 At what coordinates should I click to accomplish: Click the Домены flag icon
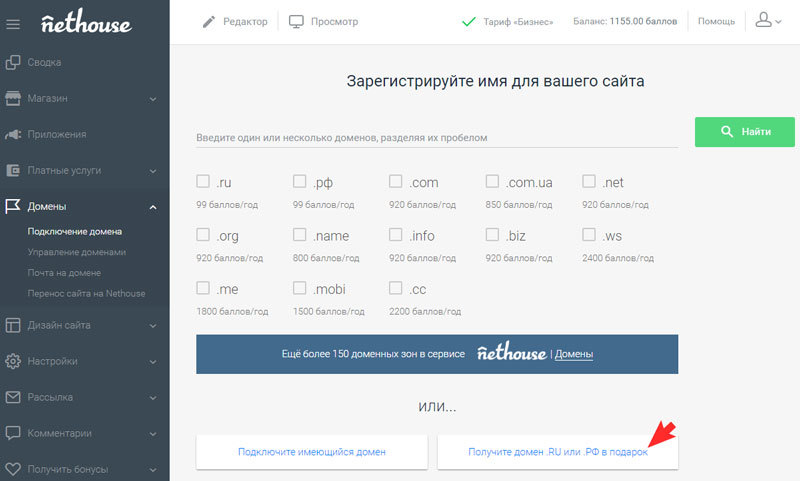13,206
